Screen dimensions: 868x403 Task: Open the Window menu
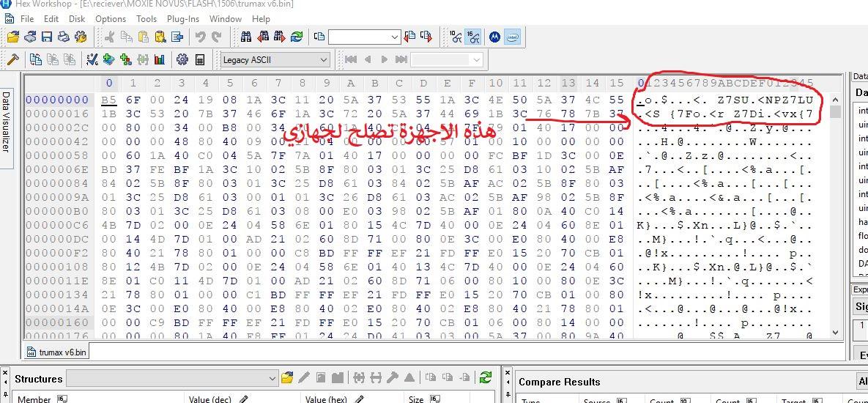(226, 18)
